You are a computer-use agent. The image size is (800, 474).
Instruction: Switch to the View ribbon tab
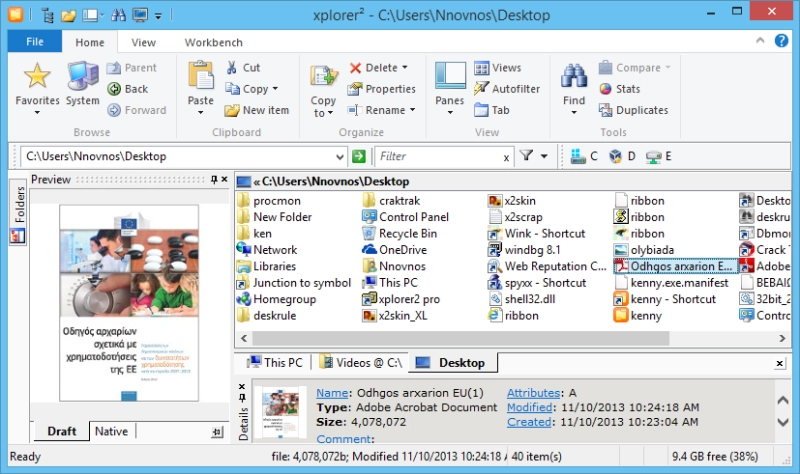[143, 42]
